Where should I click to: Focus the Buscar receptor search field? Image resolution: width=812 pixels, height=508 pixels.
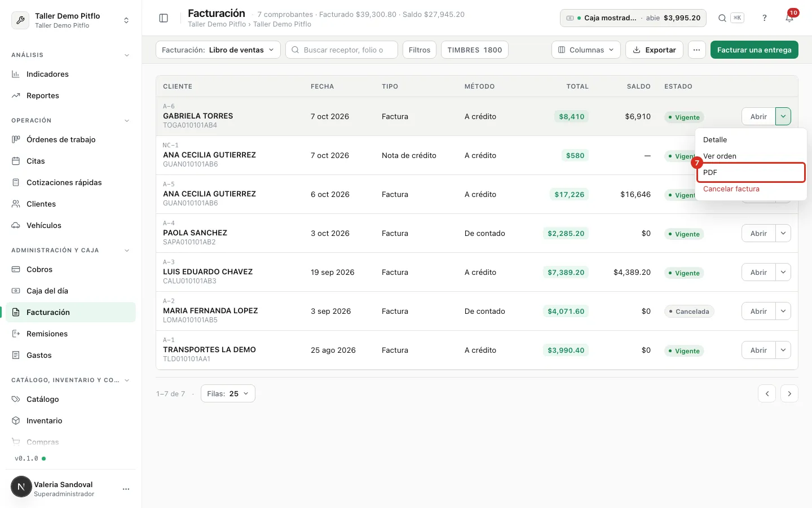(x=342, y=50)
